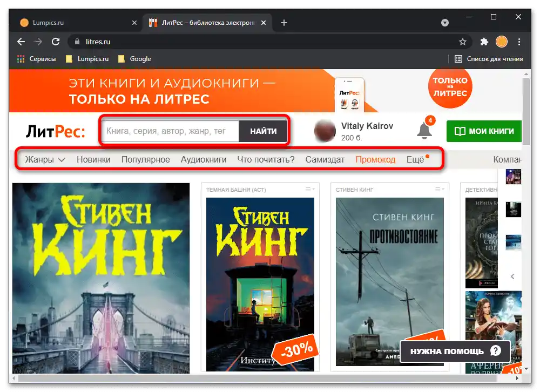Image resolution: width=540 pixels, height=392 pixels.
Task: Open the Vitaly Kairov account name
Action: (367, 126)
